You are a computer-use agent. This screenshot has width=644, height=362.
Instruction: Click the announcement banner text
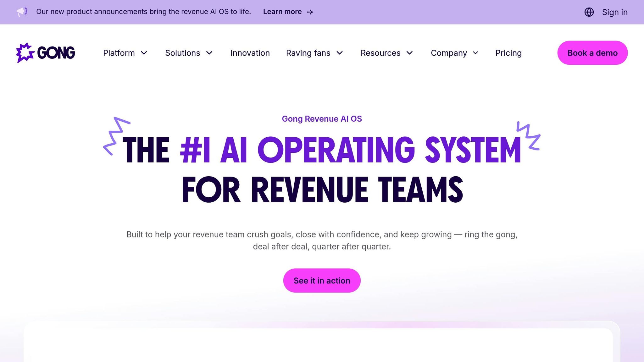point(143,12)
